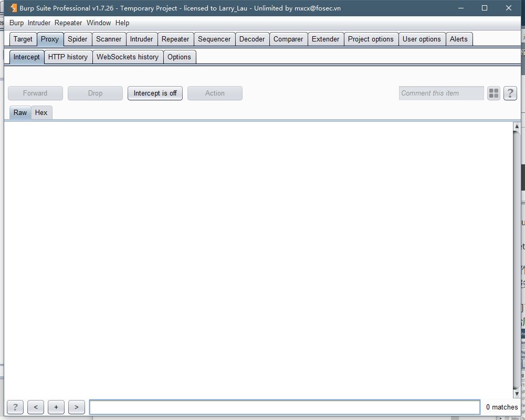525x420 pixels.
Task: Open the WebSockets history tab
Action: (128, 57)
